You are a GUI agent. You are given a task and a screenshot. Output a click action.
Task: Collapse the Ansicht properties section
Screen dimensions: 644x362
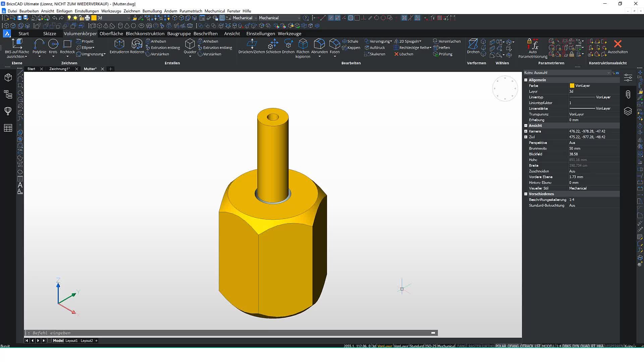(526, 126)
